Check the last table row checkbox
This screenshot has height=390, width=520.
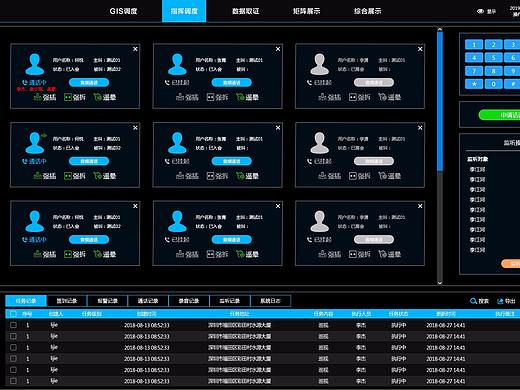(x=13, y=381)
